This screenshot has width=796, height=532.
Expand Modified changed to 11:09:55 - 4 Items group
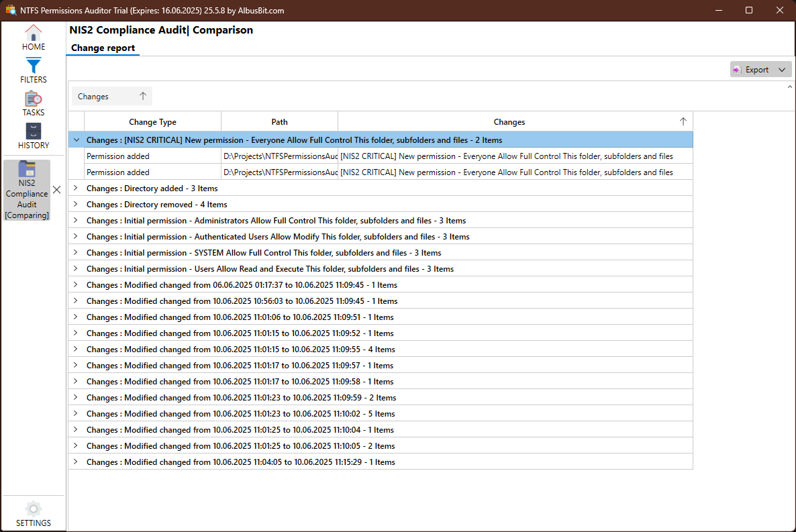tap(76, 350)
